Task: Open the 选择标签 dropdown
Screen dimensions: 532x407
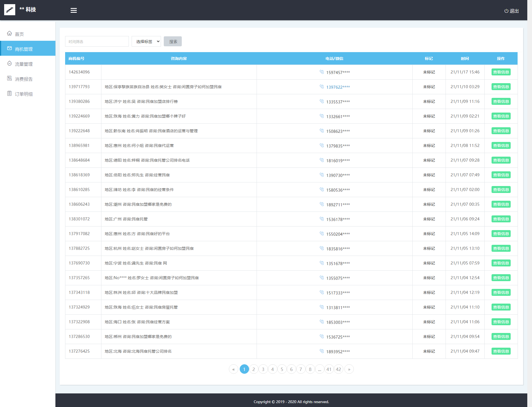Action: point(146,41)
